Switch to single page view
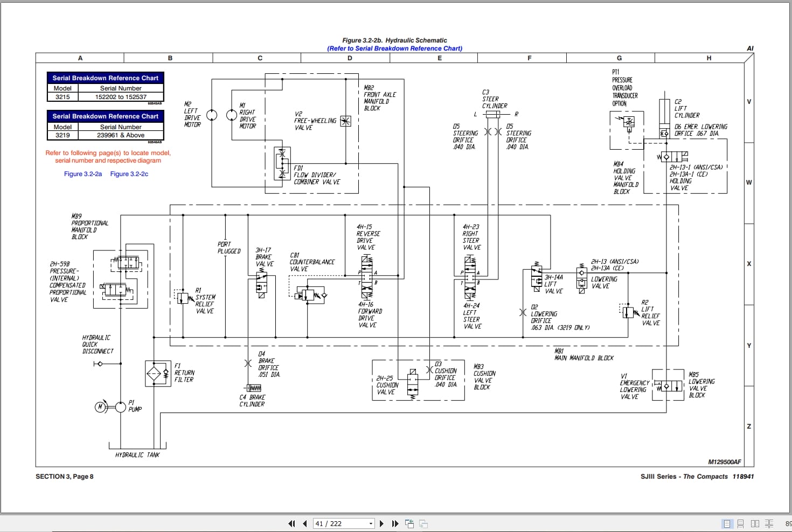This screenshot has height=532, width=792. pos(727,523)
